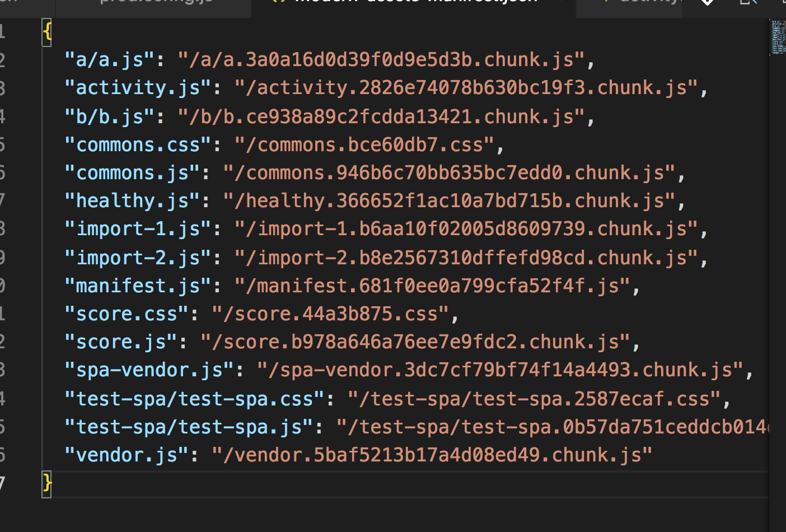The width and height of the screenshot is (786, 532).
Task: Click the "test-spa/test-spa.js" key
Action: pyautogui.click(x=189, y=427)
